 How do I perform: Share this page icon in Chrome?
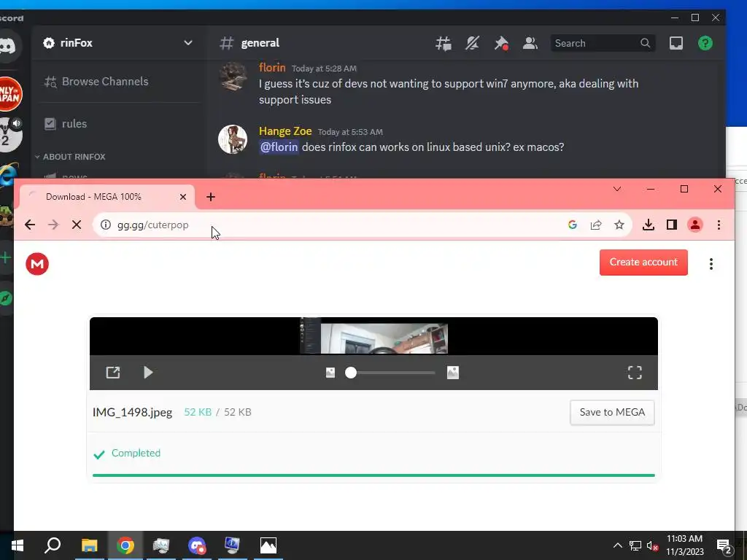tap(596, 225)
